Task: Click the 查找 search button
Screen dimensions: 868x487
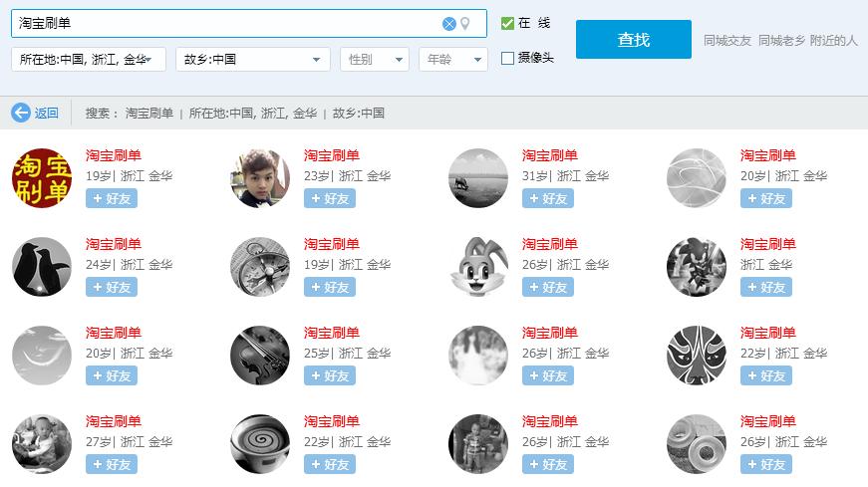Action: [633, 39]
